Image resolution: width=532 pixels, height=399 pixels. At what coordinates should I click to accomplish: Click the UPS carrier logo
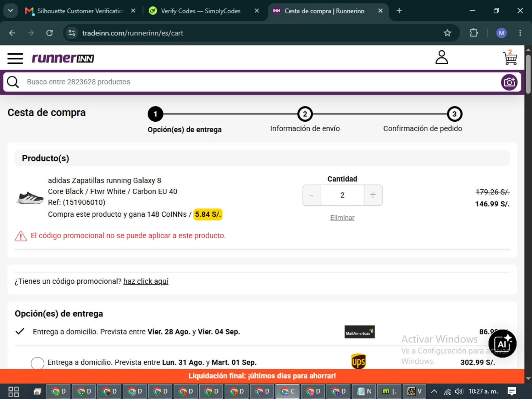pos(359,362)
